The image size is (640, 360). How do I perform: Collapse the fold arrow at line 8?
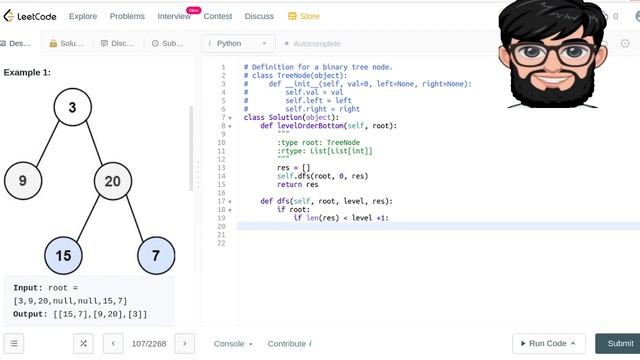click(x=230, y=127)
